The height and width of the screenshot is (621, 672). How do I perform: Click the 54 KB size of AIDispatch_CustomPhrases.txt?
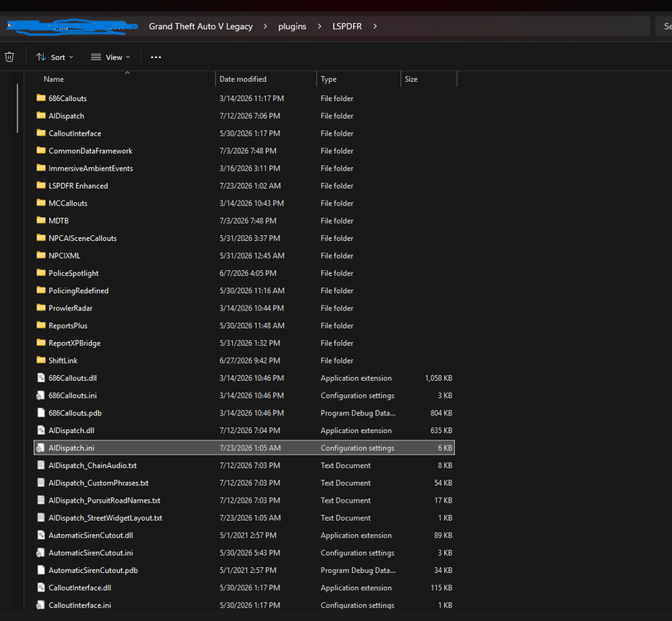(x=443, y=483)
